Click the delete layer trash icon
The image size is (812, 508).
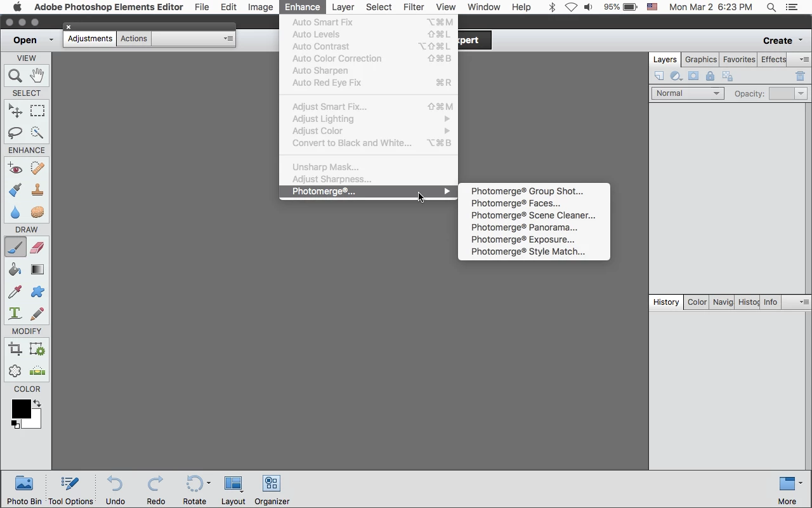click(x=800, y=76)
